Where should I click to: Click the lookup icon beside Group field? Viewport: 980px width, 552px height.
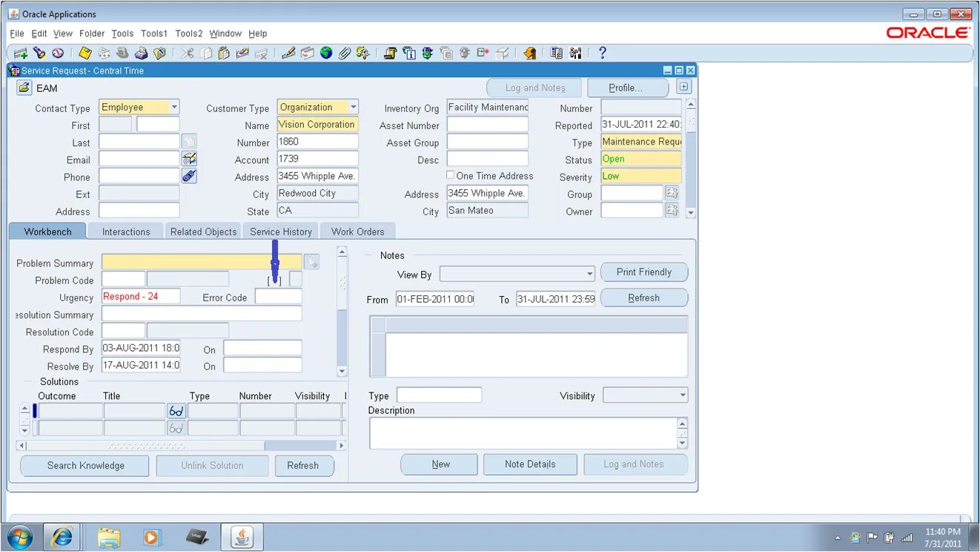coord(672,193)
